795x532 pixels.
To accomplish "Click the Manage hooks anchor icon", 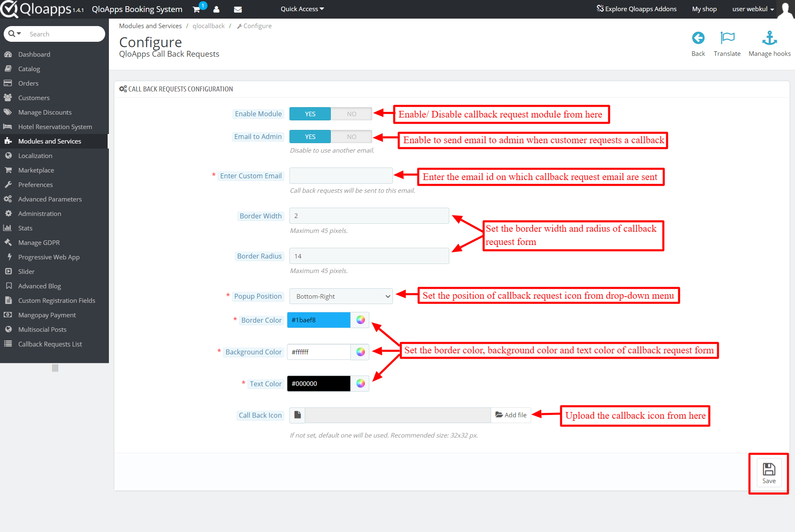I will coord(769,38).
